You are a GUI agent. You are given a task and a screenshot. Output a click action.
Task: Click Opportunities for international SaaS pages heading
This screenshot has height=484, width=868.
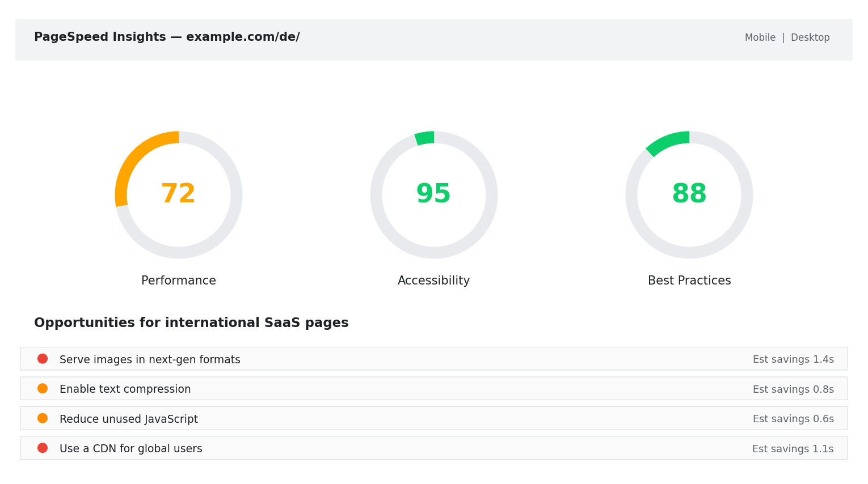click(x=191, y=323)
